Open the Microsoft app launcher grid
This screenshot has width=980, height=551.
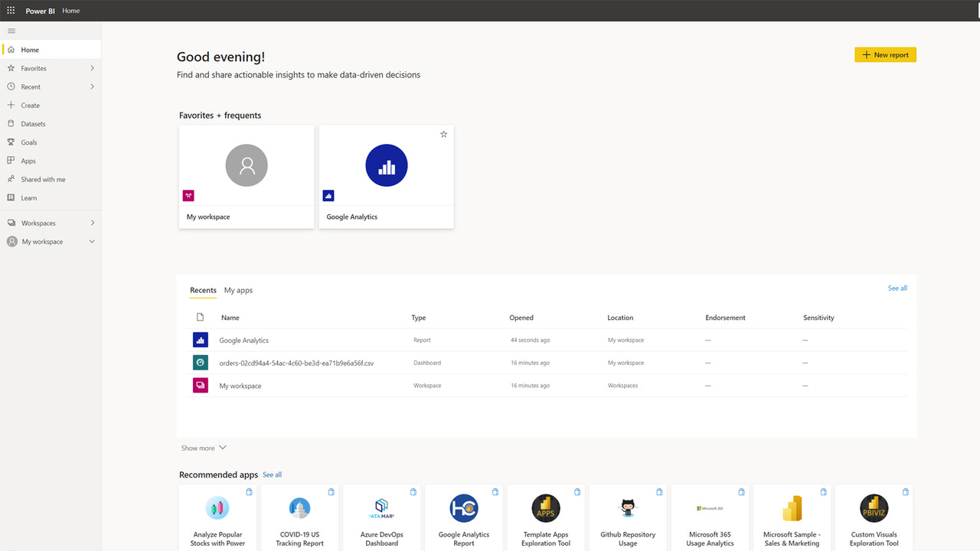click(10, 10)
